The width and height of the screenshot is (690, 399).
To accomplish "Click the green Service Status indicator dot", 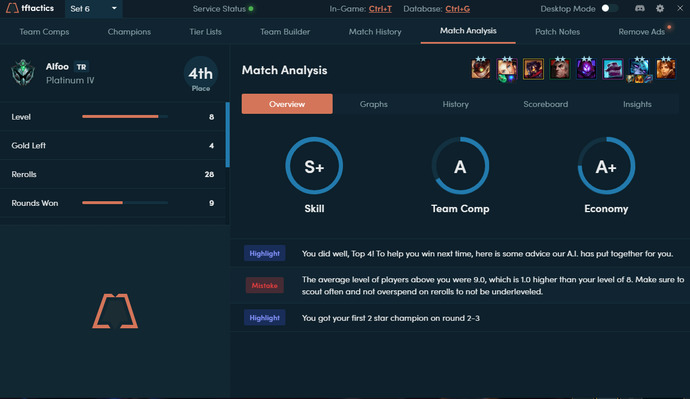I will point(251,8).
